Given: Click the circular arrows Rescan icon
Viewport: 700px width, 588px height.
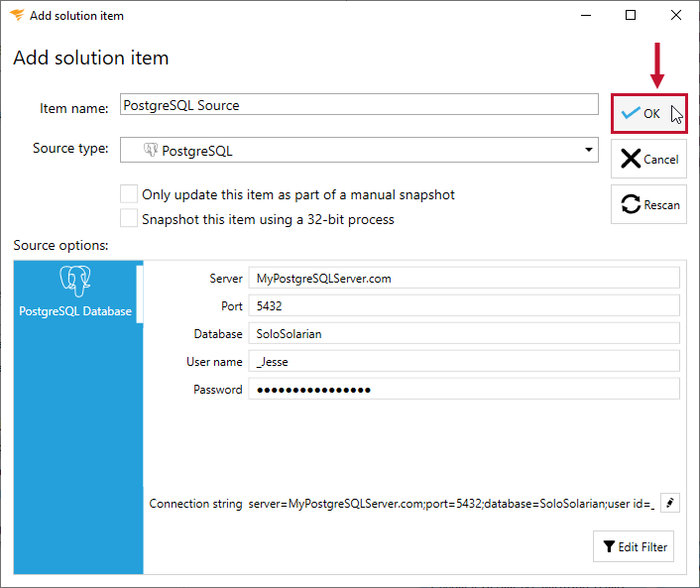Looking at the screenshot, I should [x=631, y=204].
